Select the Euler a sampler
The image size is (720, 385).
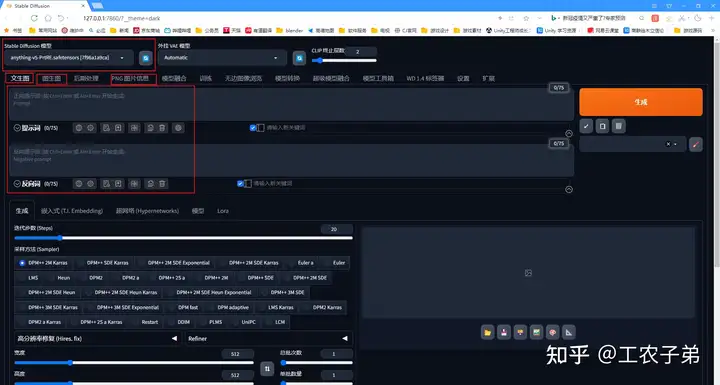tap(301, 263)
